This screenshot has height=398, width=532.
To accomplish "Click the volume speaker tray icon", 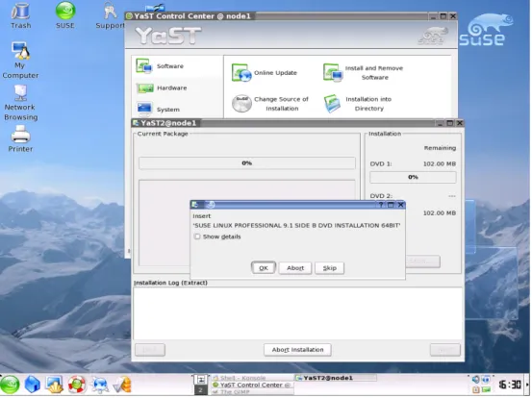I will 476,380.
